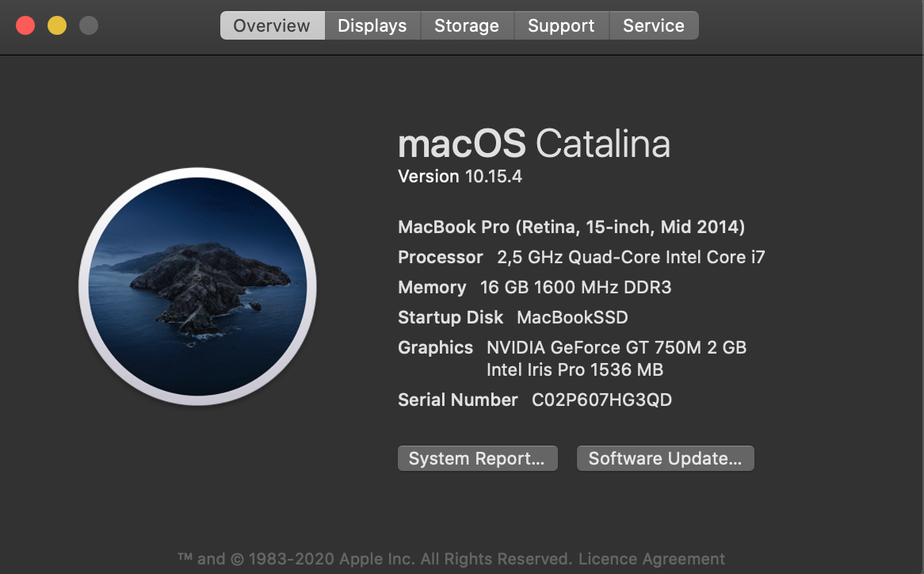Click the MacBook Pro model name line
Viewport: 924px width, 574px height.
pos(571,228)
